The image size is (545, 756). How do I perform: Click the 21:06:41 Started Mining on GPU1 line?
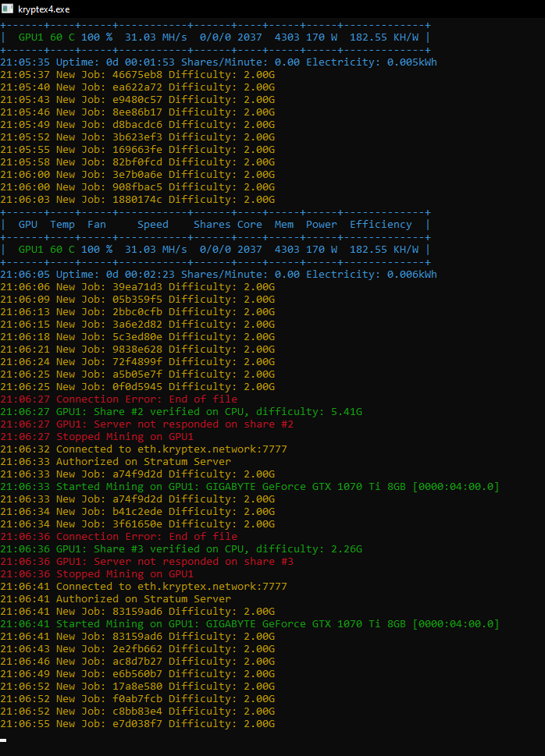[250, 624]
